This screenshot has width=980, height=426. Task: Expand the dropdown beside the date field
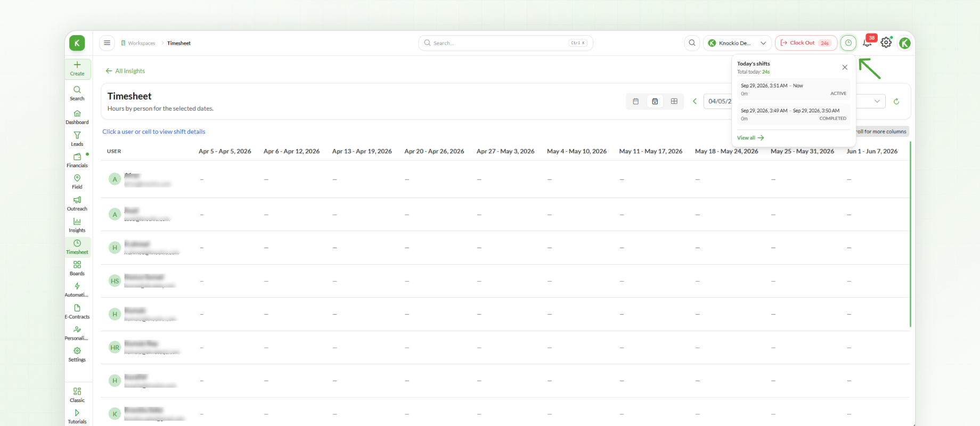click(877, 101)
